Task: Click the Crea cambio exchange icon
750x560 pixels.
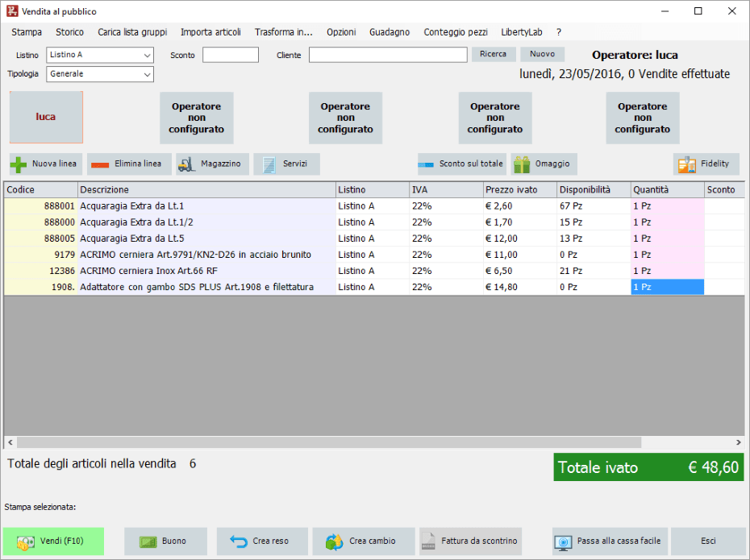Action: click(x=335, y=541)
